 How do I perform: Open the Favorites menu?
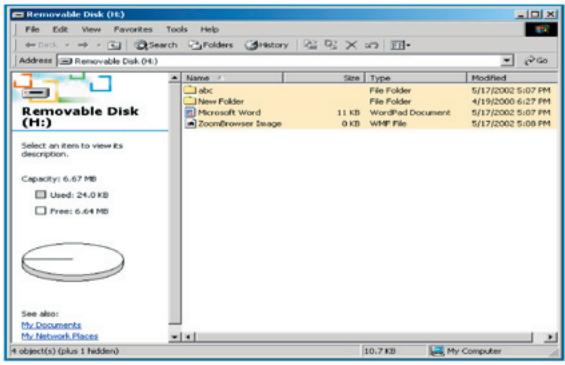coord(133,29)
